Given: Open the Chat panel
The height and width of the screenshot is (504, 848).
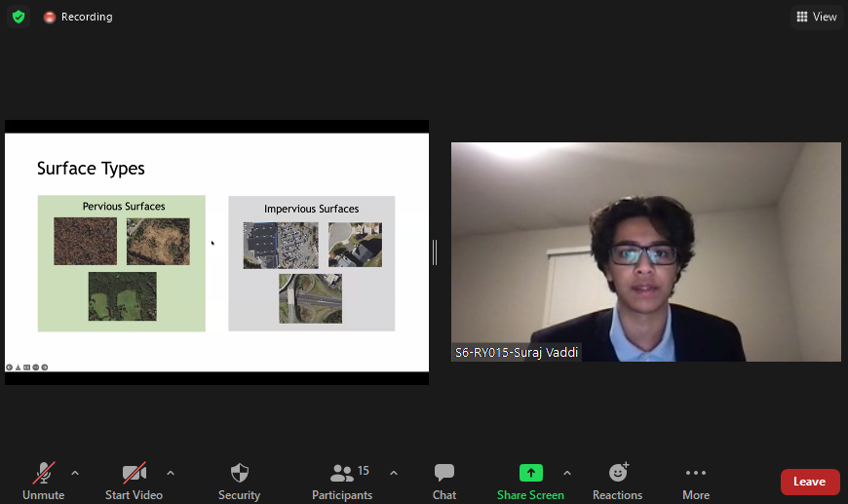Looking at the screenshot, I should click(x=444, y=481).
